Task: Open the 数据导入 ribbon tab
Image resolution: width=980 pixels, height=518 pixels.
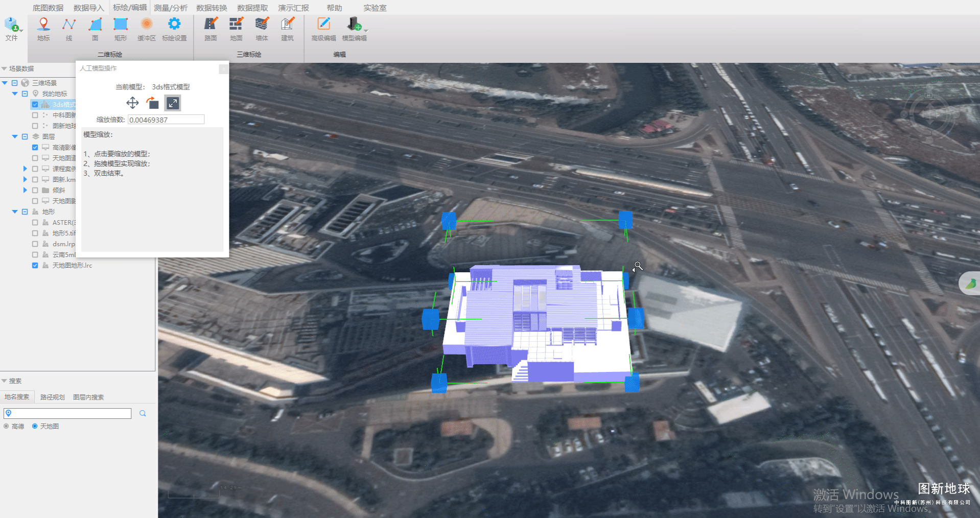Action: (x=89, y=8)
